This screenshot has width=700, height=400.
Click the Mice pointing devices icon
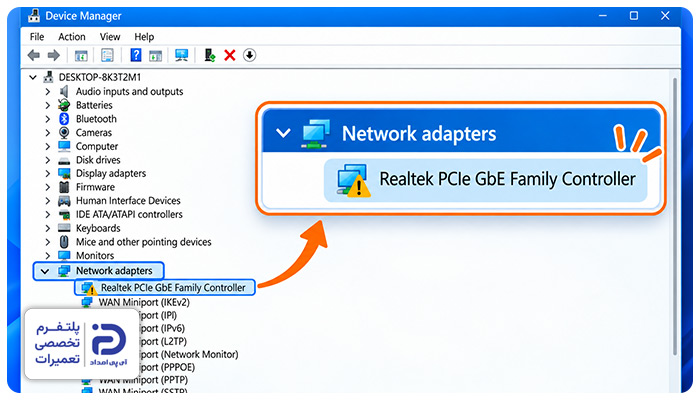(x=64, y=242)
